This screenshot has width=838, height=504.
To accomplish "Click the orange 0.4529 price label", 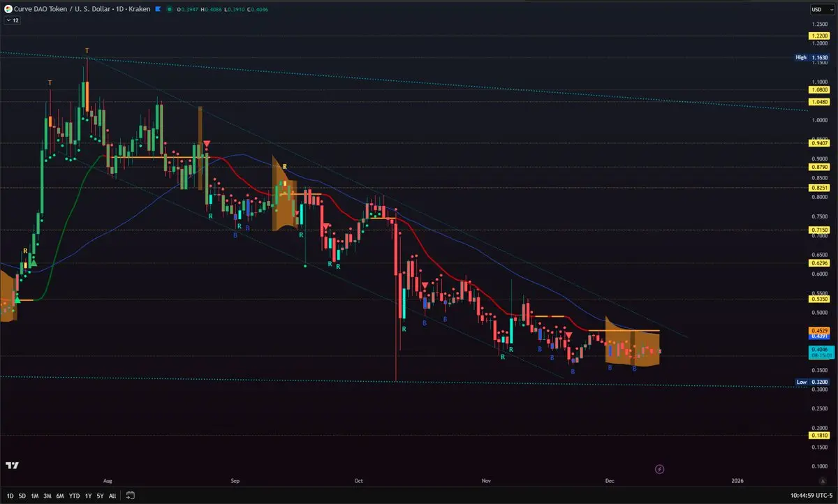I will [818, 330].
